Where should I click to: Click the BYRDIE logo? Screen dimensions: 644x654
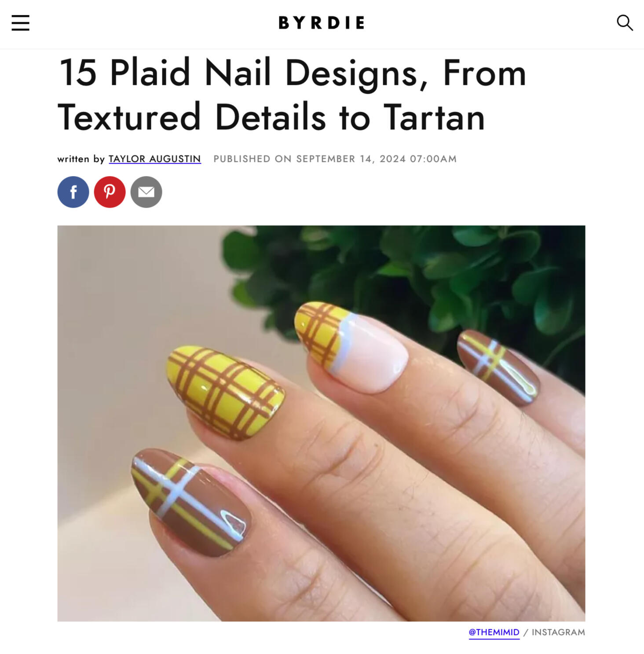pos(322,22)
